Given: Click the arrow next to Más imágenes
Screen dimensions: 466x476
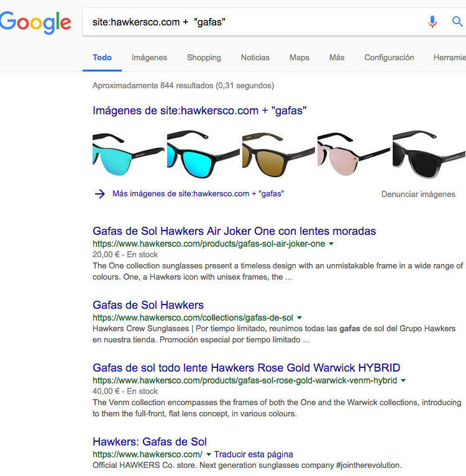Looking at the screenshot, I should [99, 194].
